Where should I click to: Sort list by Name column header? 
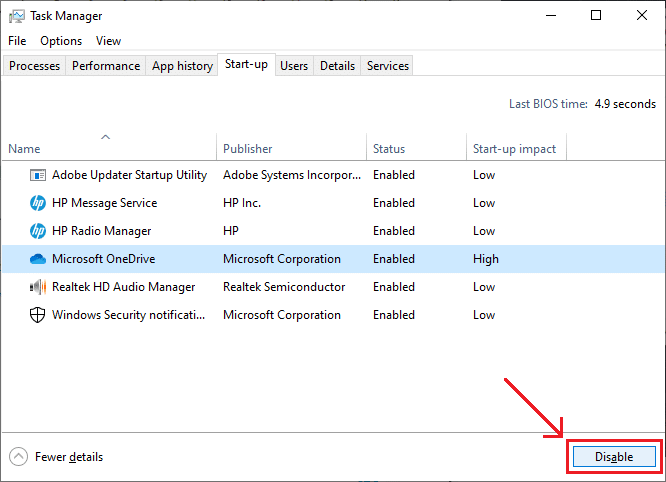[x=24, y=149]
